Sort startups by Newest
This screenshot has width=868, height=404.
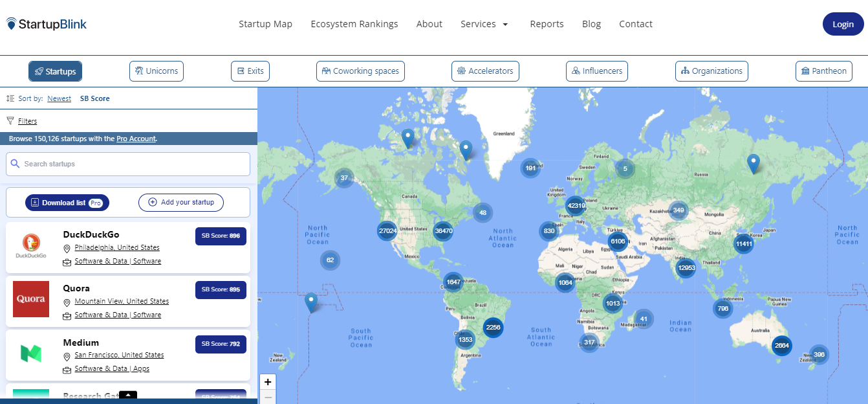point(60,98)
